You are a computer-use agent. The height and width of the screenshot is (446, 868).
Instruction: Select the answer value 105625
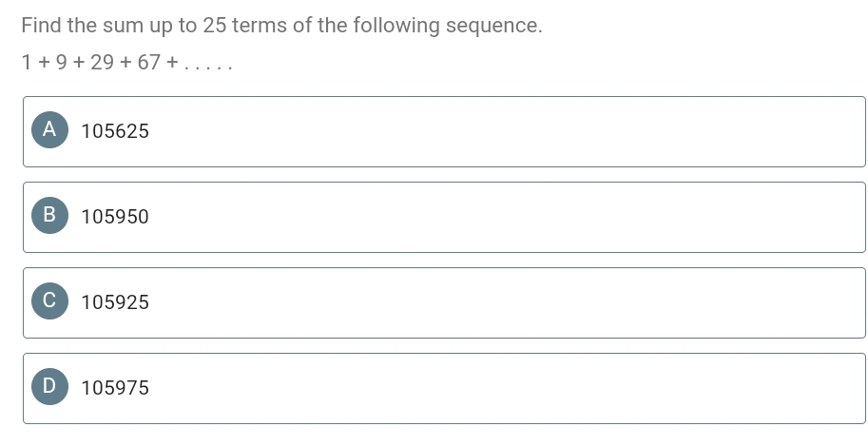pos(115,131)
